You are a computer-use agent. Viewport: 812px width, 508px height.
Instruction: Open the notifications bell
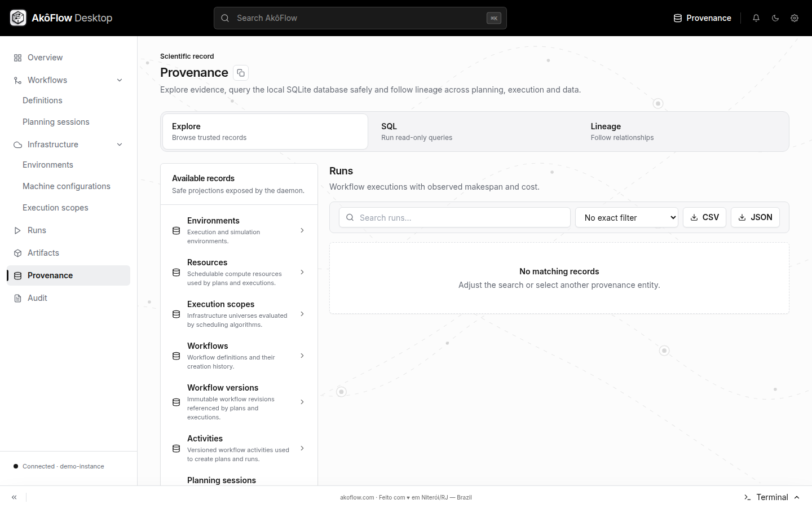point(756,18)
